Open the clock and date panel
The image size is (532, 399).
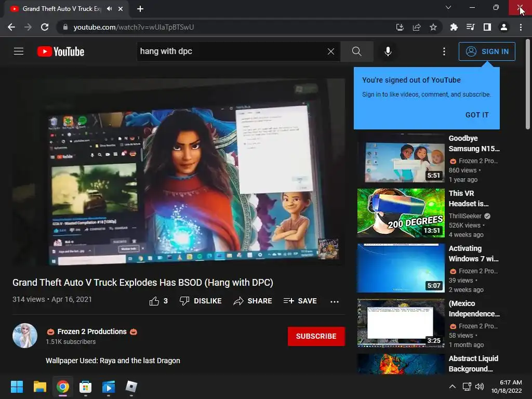[507, 387]
